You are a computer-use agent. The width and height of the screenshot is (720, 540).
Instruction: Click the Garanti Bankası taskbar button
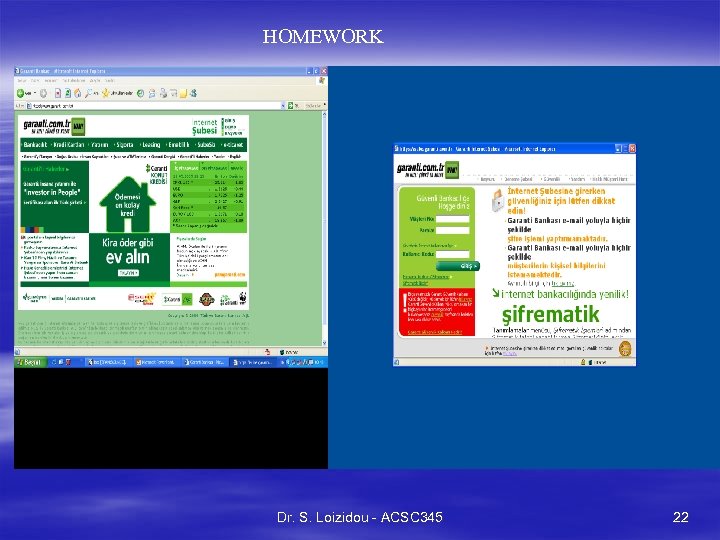205,362
